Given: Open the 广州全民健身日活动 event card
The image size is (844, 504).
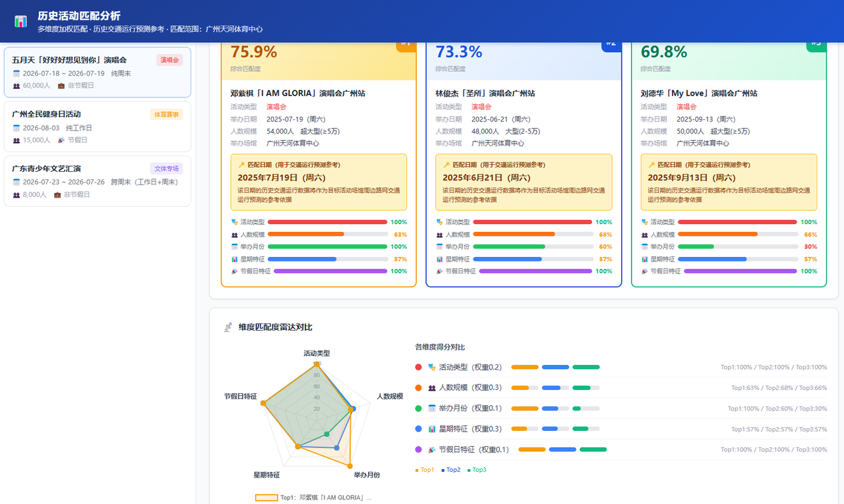Looking at the screenshot, I should pyautogui.click(x=98, y=126).
